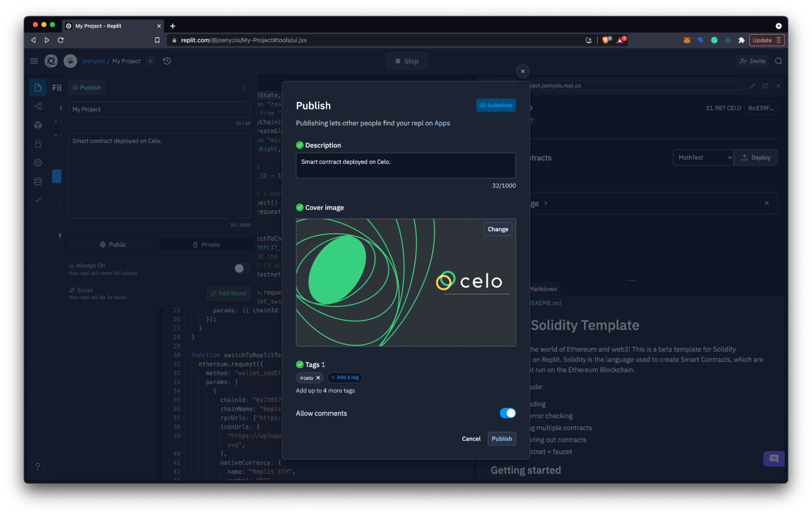Open the Files panel icon in sidebar
The image size is (812, 515).
[38, 87]
